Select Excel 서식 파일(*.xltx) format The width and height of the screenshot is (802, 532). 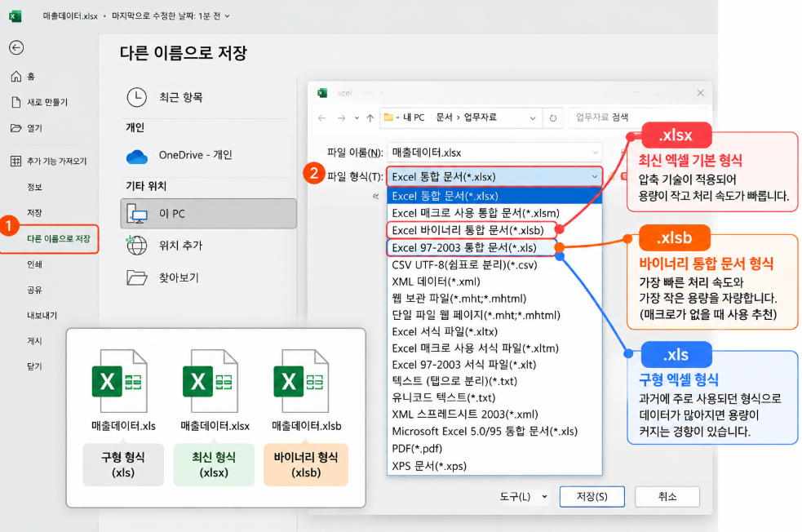pyautogui.click(x=494, y=331)
